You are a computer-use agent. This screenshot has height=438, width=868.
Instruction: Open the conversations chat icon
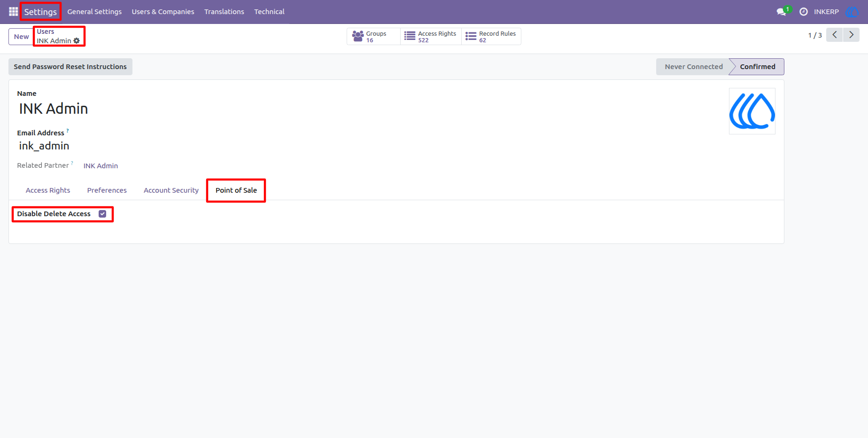[782, 12]
